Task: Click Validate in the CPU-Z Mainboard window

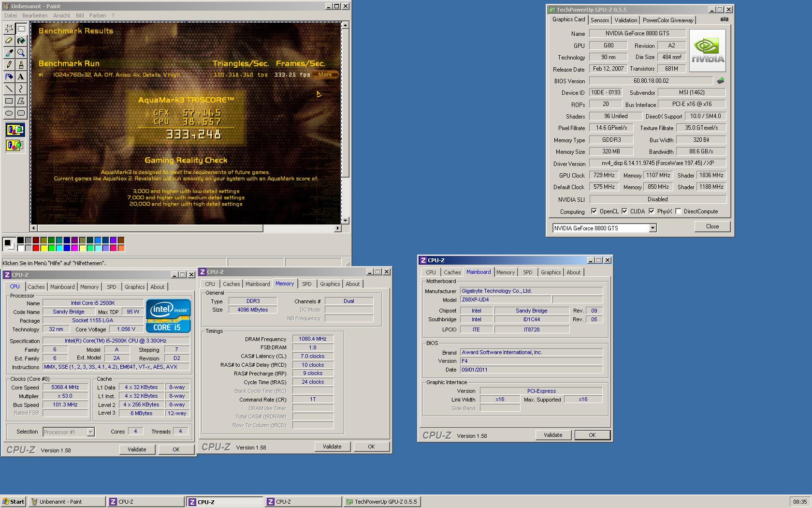Action: 553,435
